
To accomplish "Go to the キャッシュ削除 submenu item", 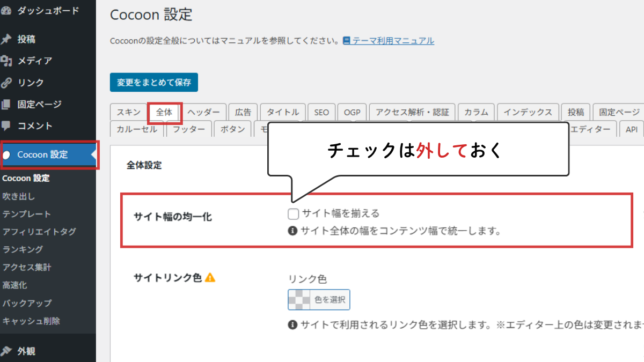I will tap(31, 321).
